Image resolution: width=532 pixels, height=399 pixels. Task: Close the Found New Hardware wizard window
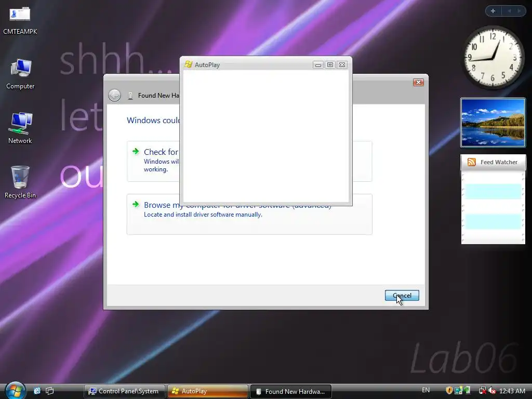(x=418, y=82)
